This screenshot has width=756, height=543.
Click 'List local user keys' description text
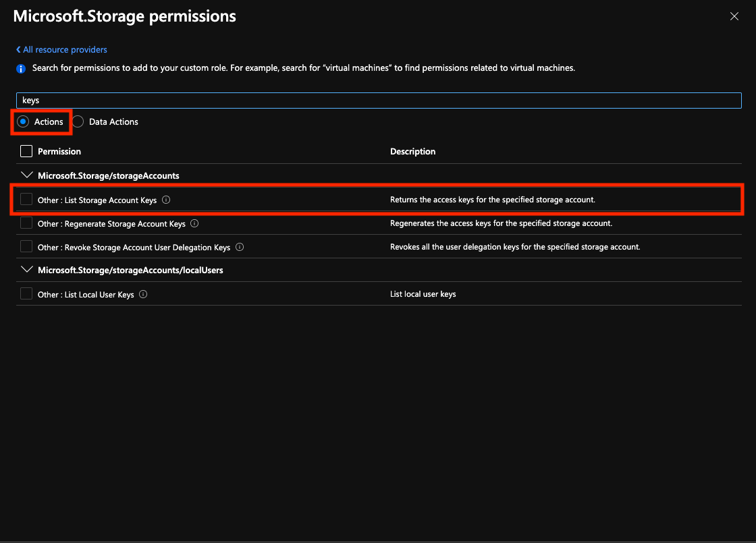423,294
